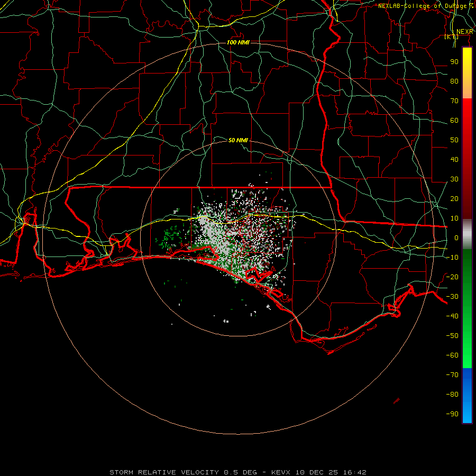Click the -80 value on velocity scale
Screen dimensions: 476x476
pos(452,395)
